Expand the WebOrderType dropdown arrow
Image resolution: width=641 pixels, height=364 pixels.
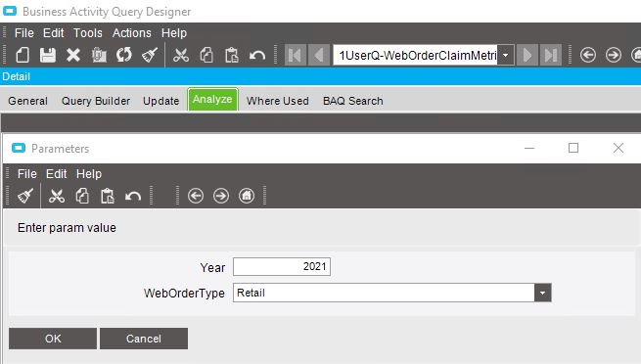click(542, 293)
